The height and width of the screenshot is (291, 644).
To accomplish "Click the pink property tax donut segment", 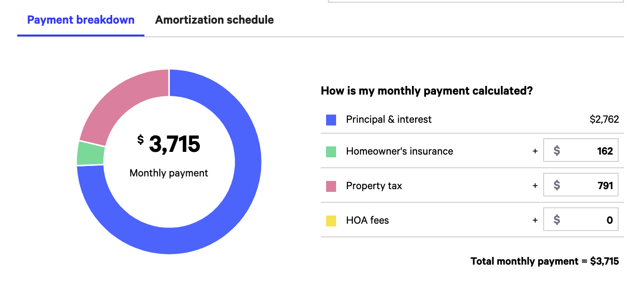I will point(118,100).
